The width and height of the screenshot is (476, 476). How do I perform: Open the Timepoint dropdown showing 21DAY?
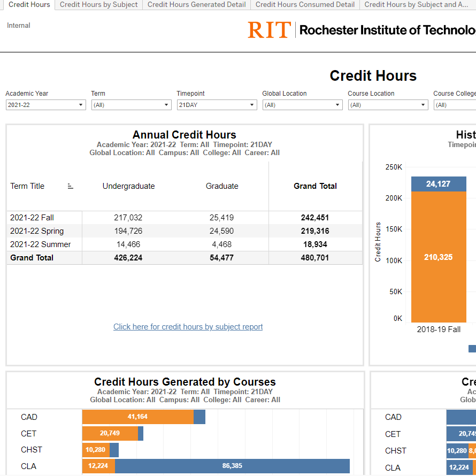click(217, 105)
